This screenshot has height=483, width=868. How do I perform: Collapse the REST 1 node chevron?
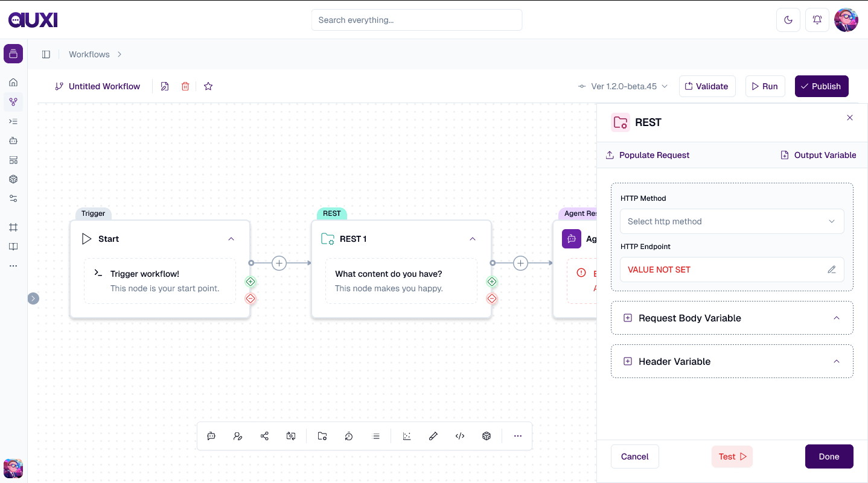tap(473, 239)
